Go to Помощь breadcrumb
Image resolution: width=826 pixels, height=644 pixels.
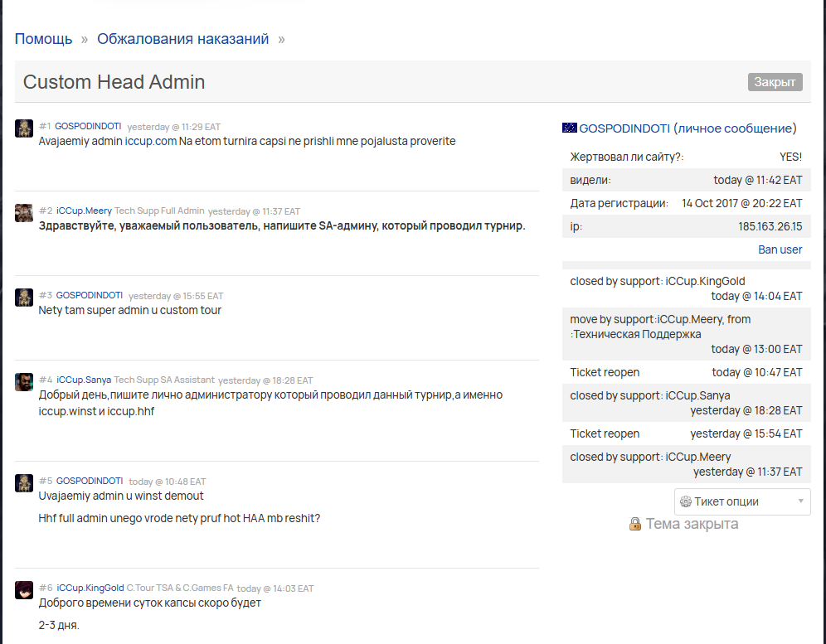[x=44, y=39]
